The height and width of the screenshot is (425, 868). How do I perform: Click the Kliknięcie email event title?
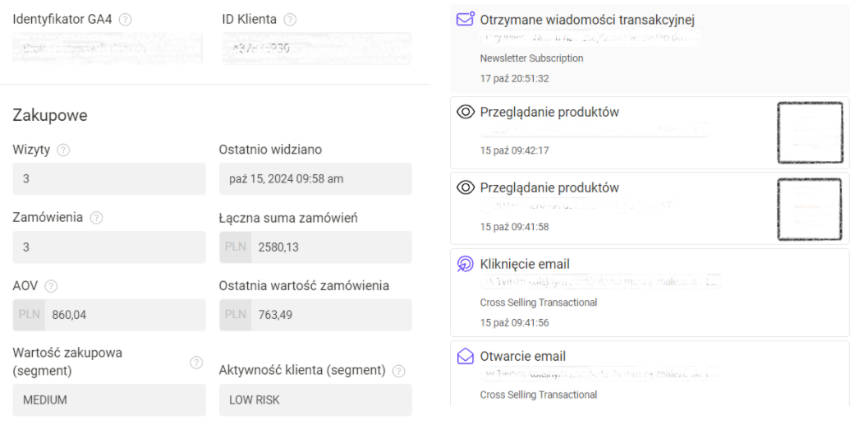[525, 265]
